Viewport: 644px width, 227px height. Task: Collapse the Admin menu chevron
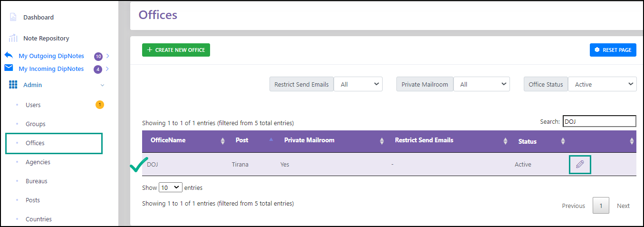point(102,85)
